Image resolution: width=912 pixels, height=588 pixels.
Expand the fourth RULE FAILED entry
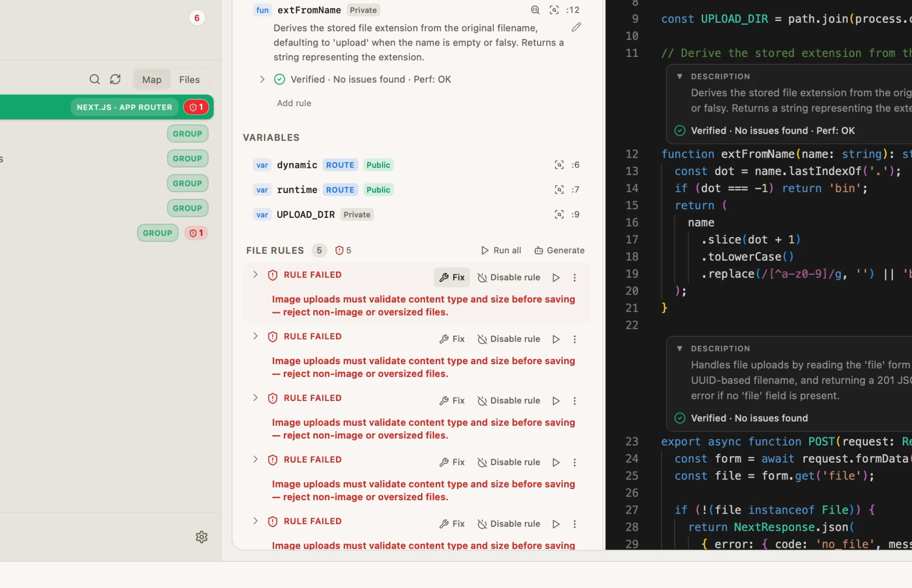255,459
